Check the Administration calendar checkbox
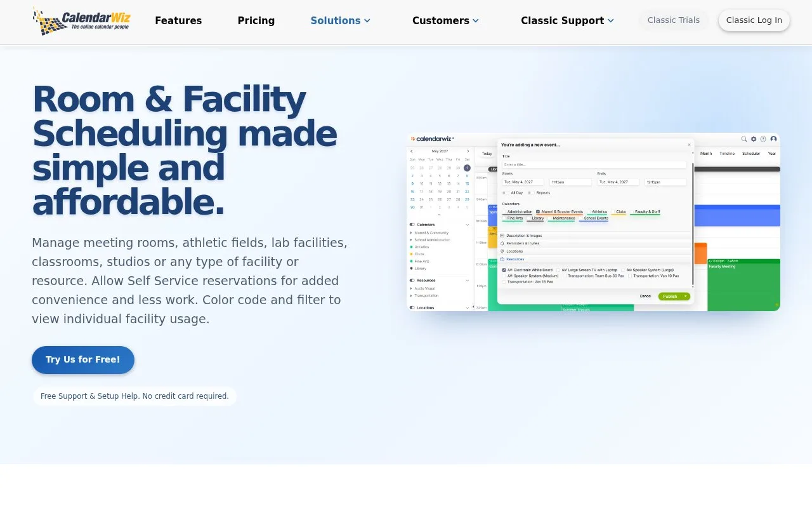This screenshot has width=812, height=508. click(504, 211)
